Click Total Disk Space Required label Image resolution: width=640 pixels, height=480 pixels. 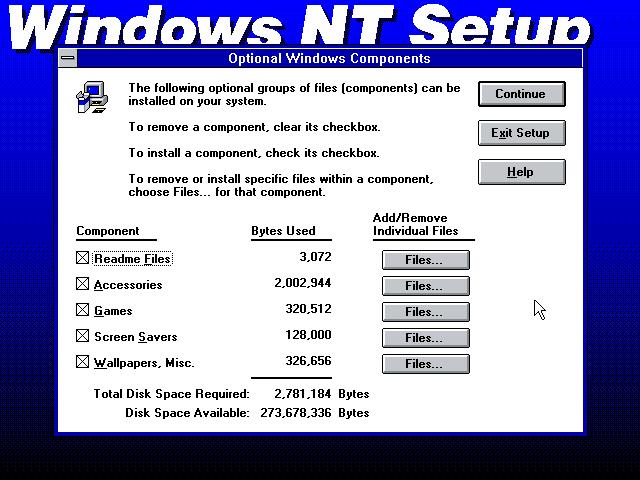tap(171, 394)
